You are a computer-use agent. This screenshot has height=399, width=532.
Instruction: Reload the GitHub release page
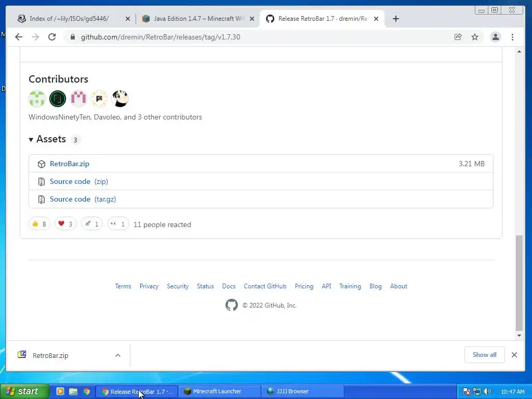click(x=52, y=37)
